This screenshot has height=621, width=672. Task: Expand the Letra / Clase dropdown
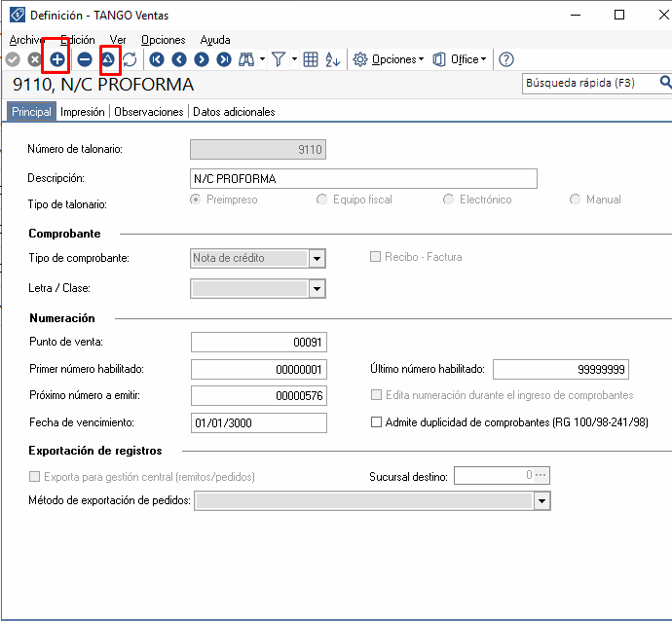(x=317, y=289)
